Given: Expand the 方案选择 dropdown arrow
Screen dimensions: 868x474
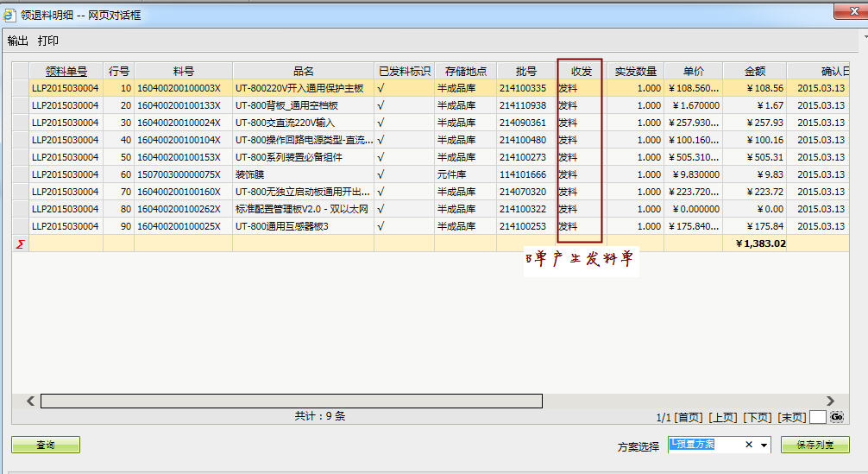Looking at the screenshot, I should pos(764,446).
